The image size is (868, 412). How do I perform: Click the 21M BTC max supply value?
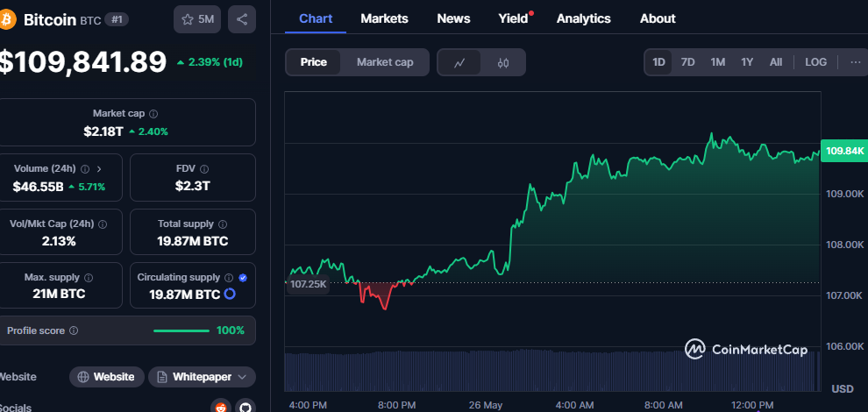[x=60, y=294]
